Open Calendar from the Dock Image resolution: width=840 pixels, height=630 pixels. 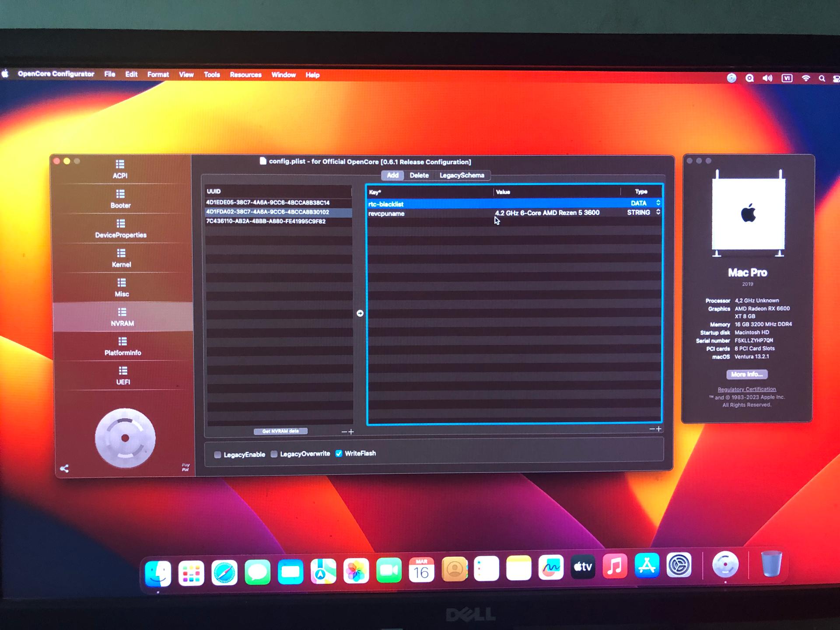(421, 570)
